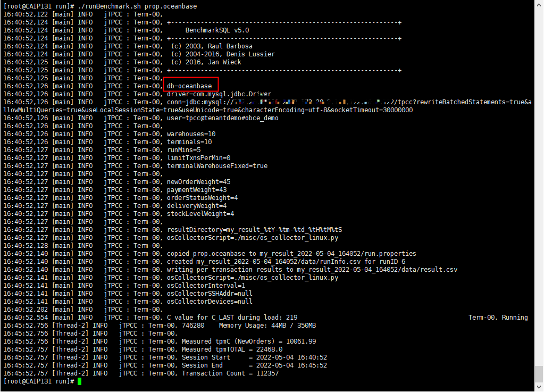Screen dimensions: 544x392
Task: Click the 'paymentWeight=43' value
Action: [197, 190]
